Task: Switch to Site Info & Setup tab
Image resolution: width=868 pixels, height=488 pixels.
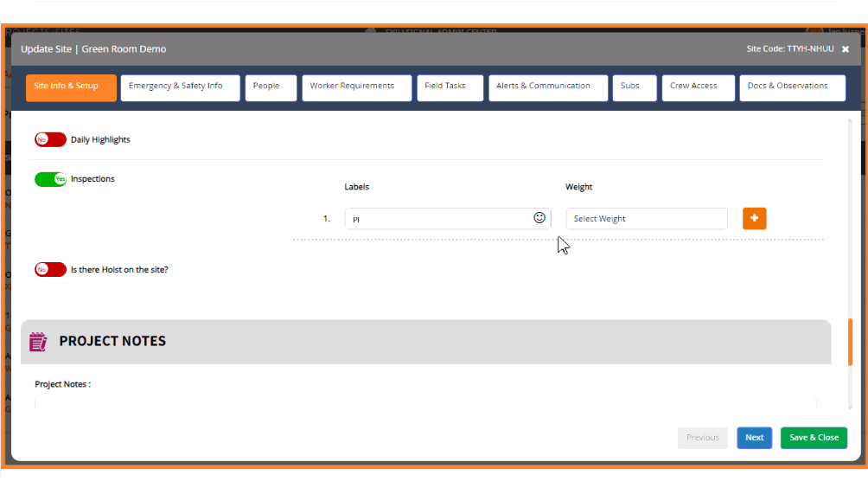Action: click(x=71, y=87)
